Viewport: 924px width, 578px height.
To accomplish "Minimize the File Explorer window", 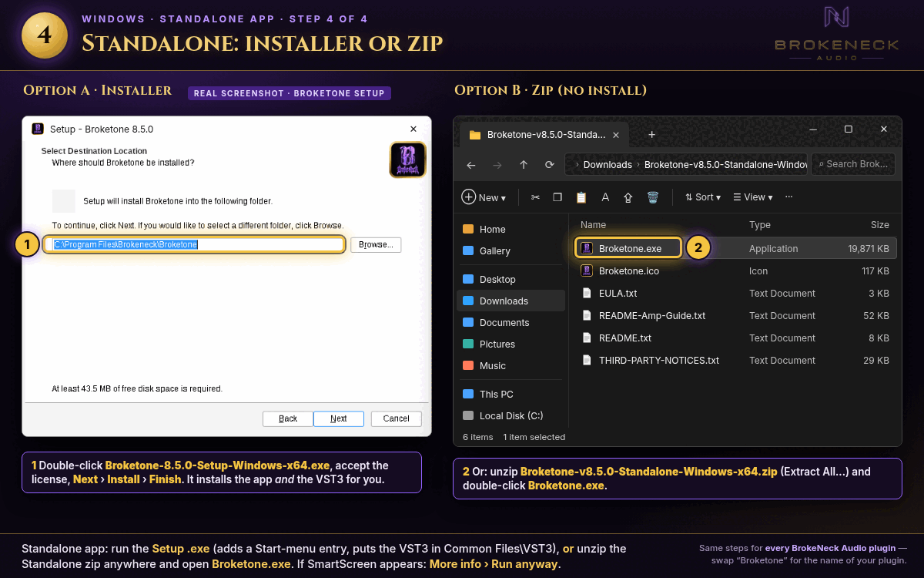I will pos(813,129).
